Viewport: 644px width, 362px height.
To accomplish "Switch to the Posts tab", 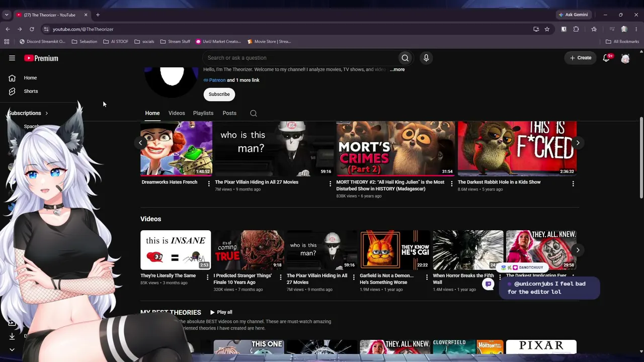I will coord(229,113).
